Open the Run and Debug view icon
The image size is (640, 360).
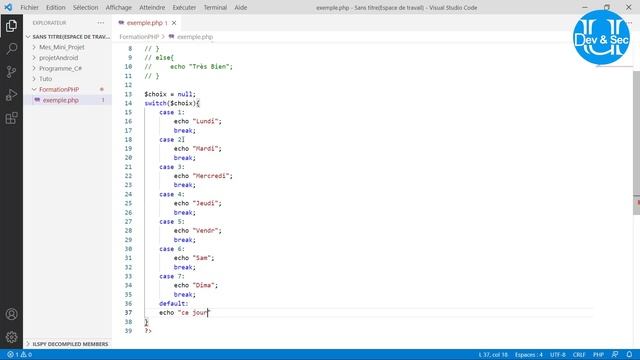point(11,95)
